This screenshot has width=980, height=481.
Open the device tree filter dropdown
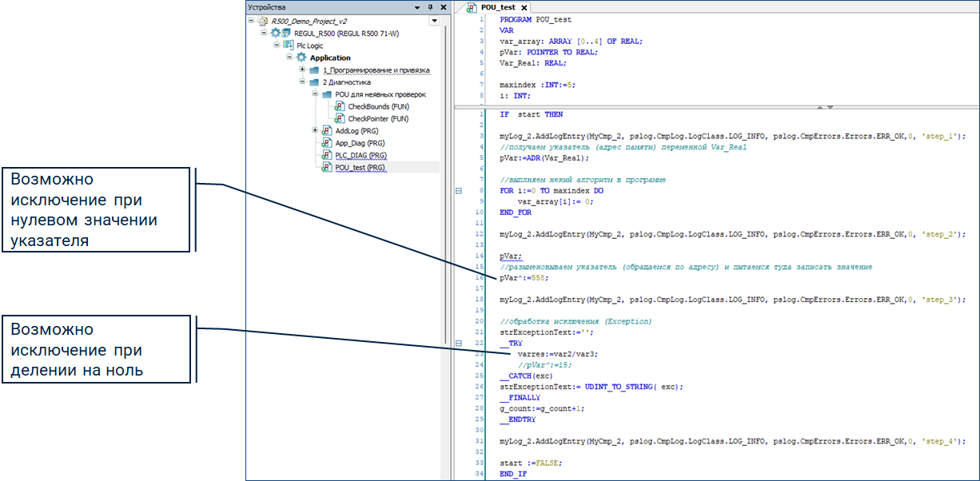(434, 21)
